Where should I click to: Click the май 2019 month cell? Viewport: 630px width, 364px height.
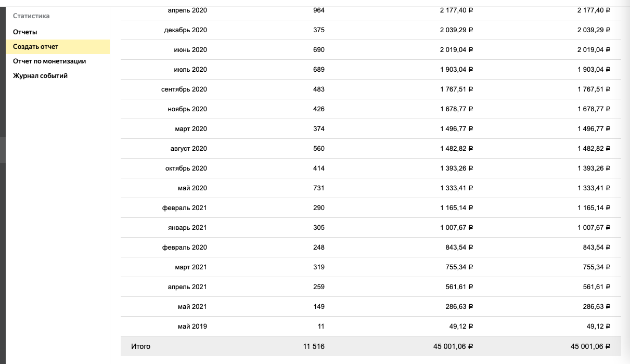[192, 327]
